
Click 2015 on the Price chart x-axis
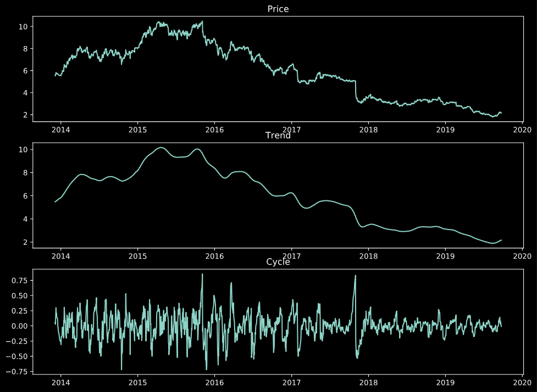click(x=137, y=130)
